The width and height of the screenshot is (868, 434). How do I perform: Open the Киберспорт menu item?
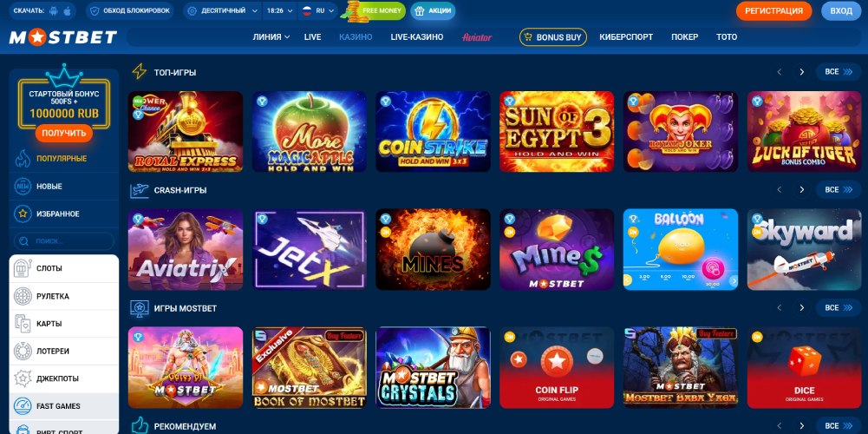click(x=626, y=37)
